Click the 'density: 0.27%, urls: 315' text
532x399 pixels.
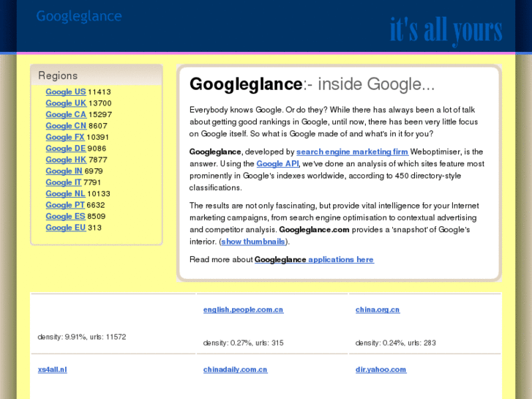point(243,343)
